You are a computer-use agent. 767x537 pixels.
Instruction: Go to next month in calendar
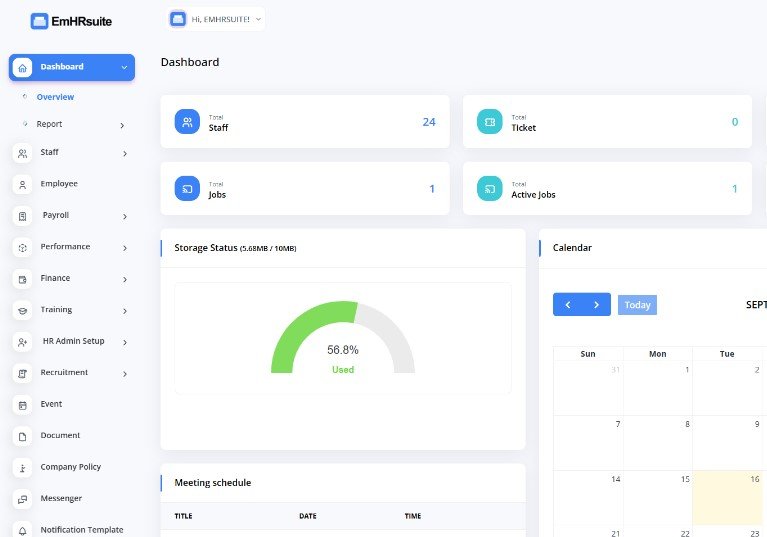596,305
